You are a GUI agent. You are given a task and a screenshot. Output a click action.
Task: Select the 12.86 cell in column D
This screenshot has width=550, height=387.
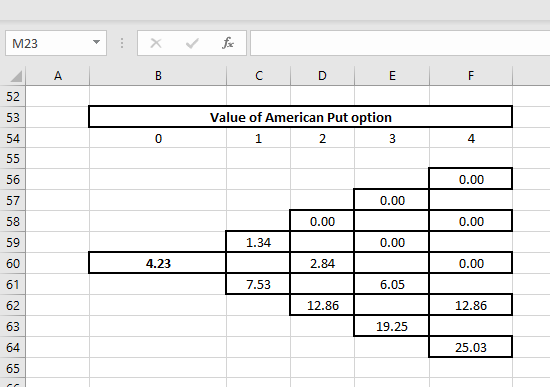point(322,305)
